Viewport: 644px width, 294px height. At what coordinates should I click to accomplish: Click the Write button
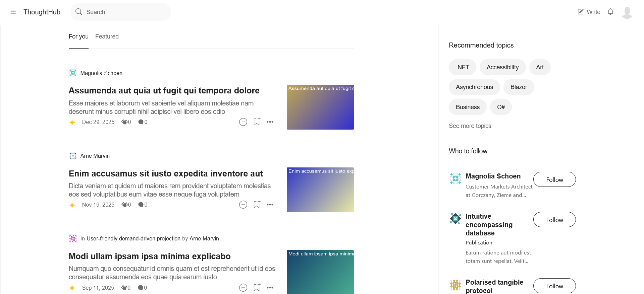click(x=589, y=12)
